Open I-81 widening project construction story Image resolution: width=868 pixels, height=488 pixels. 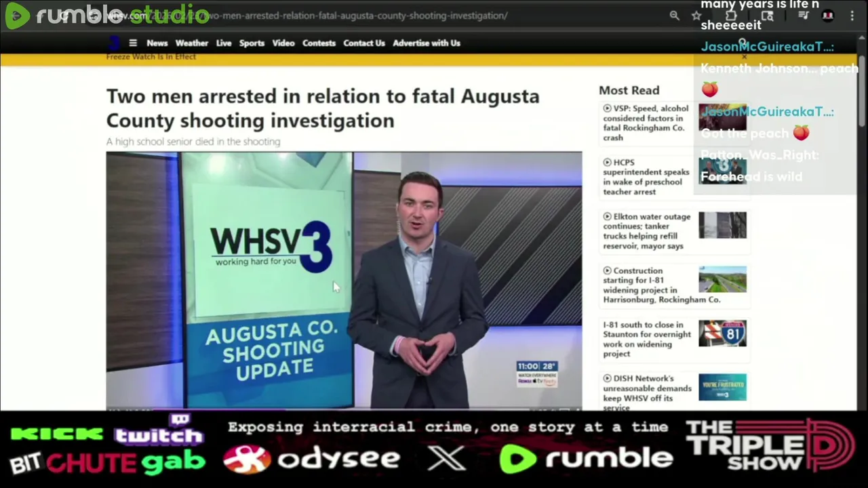(662, 285)
